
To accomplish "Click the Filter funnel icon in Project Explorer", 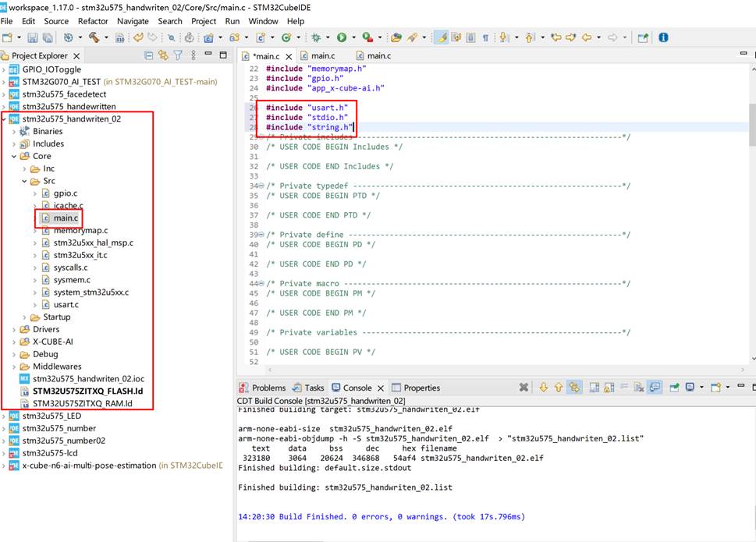I will click(x=178, y=55).
